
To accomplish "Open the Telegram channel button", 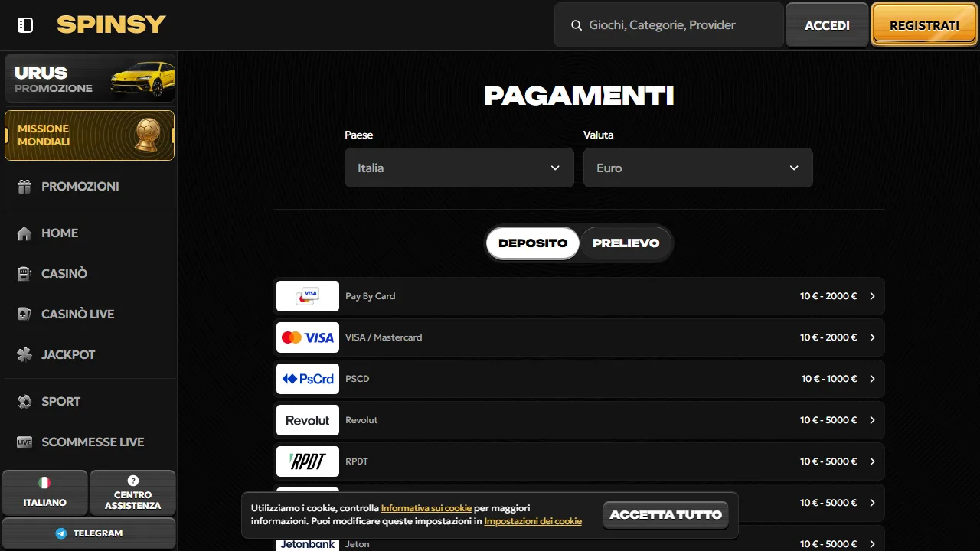I will click(x=89, y=533).
